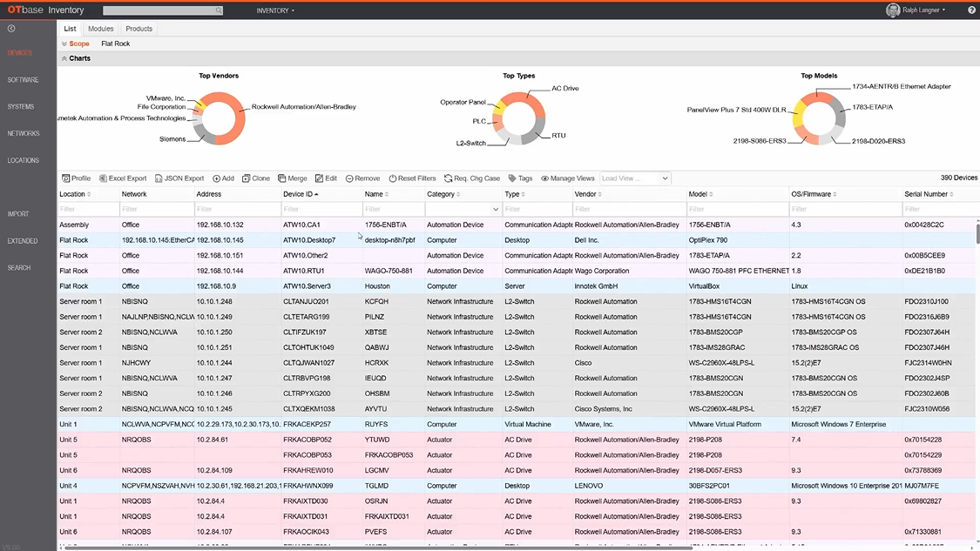Click the OS/Firmware filter field
Screen dimensions: 980x551
[x=845, y=209]
